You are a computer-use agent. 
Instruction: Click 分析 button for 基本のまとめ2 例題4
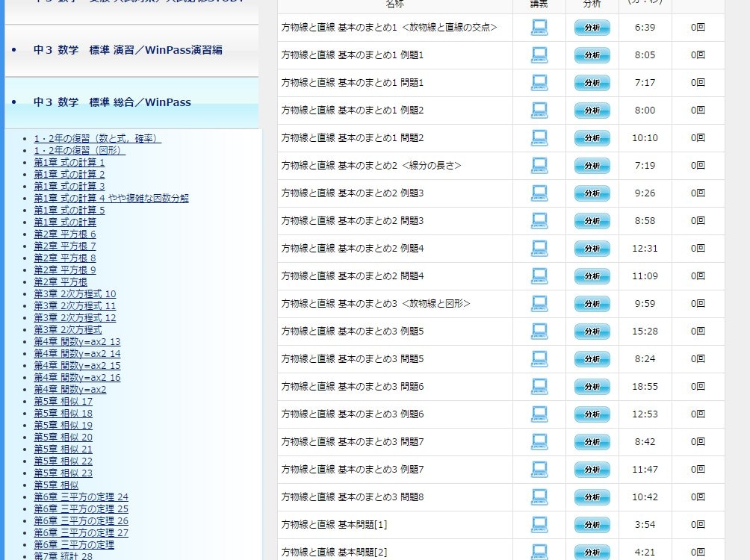592,249
